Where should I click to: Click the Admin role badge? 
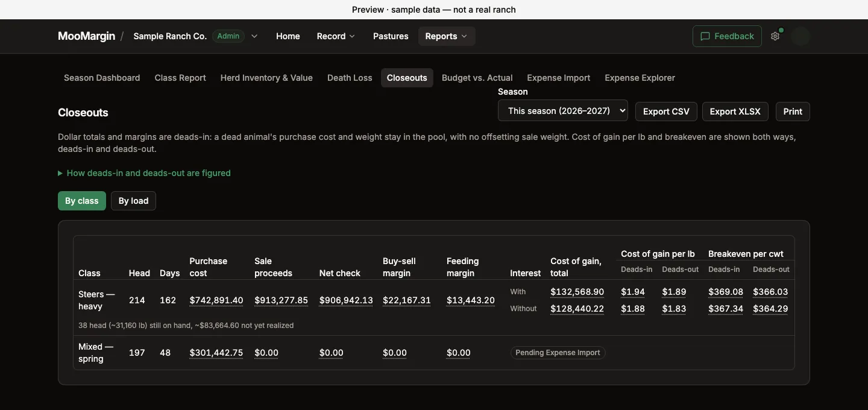point(228,36)
